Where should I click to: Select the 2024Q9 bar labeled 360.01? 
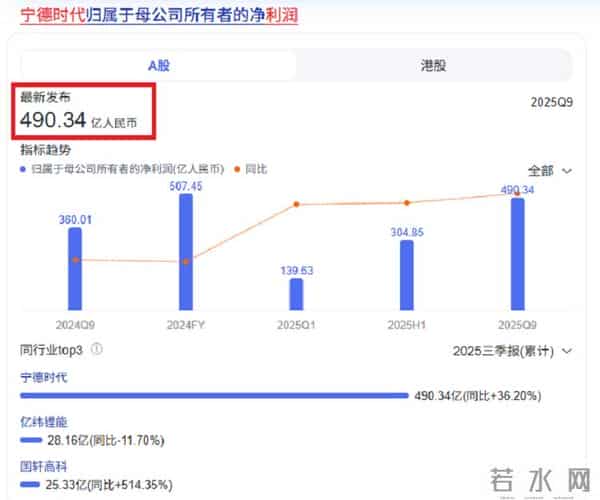75,269
